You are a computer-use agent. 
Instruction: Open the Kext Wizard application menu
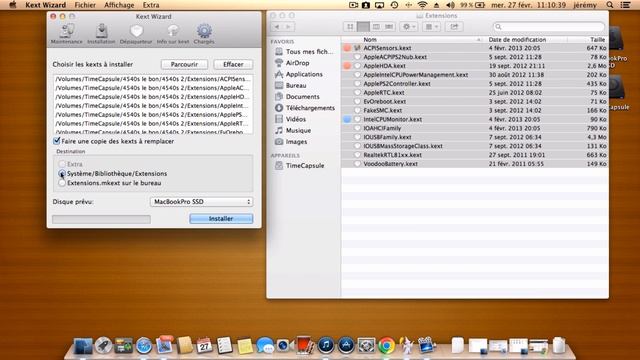pos(45,5)
